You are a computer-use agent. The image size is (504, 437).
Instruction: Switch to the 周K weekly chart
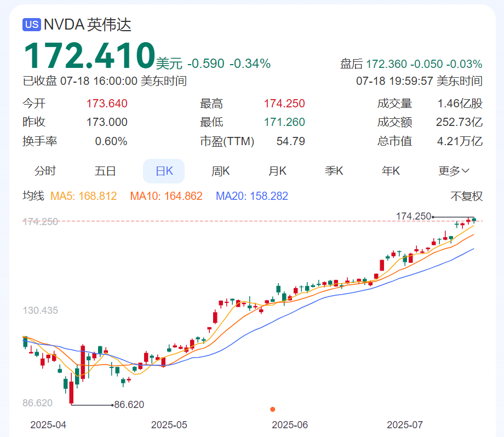pos(221,171)
